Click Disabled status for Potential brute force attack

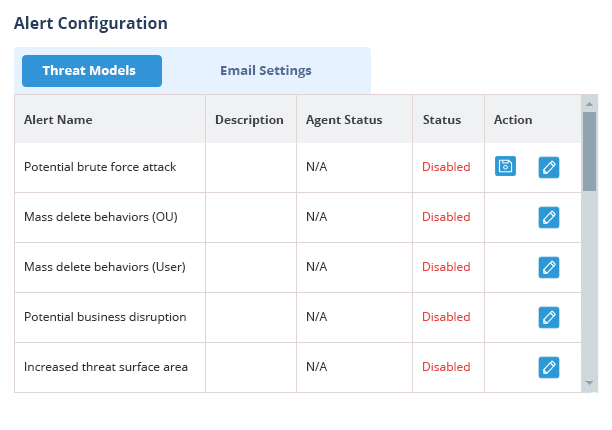click(446, 167)
